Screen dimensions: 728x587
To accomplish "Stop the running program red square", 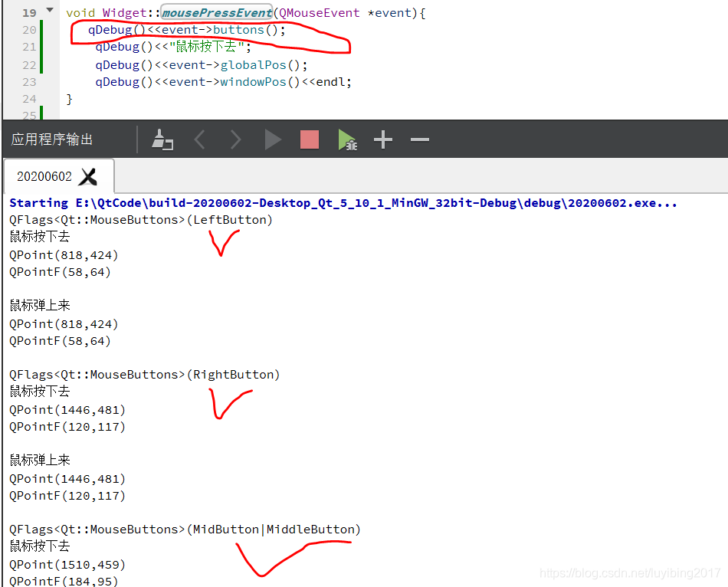I will 310,139.
